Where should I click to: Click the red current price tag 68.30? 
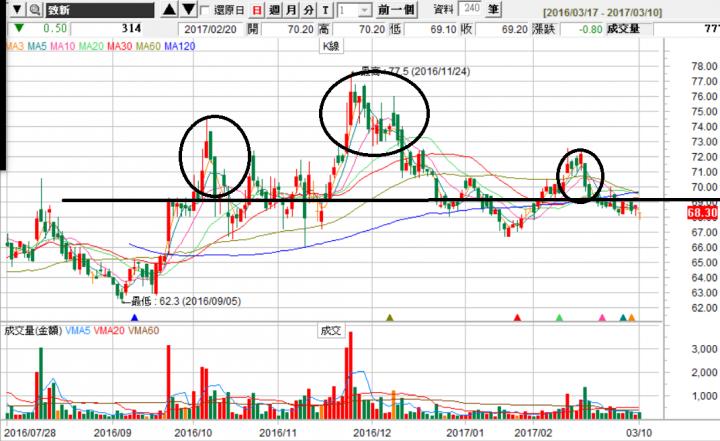(703, 213)
